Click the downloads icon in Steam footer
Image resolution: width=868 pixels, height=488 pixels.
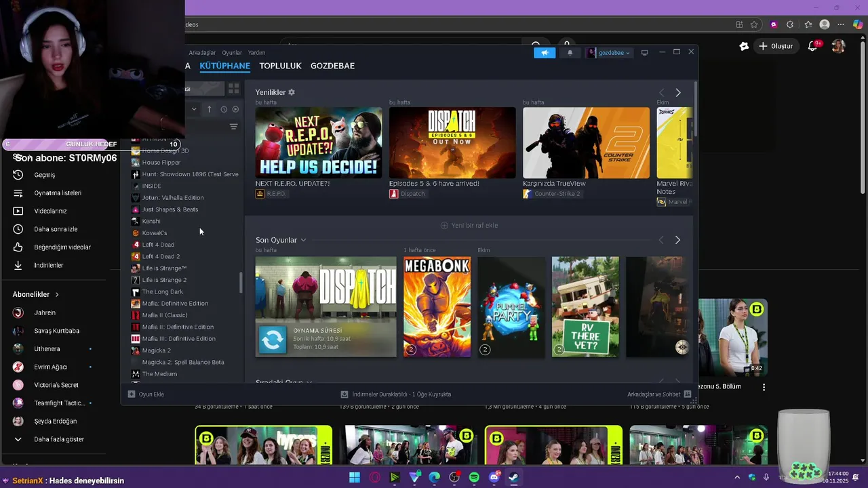coord(344,394)
